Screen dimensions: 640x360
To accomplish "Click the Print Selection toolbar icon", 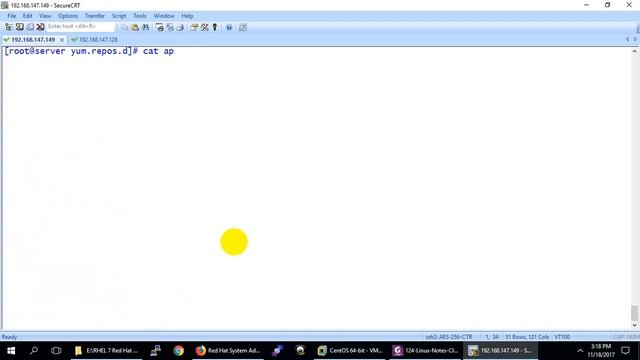I will point(170,27).
